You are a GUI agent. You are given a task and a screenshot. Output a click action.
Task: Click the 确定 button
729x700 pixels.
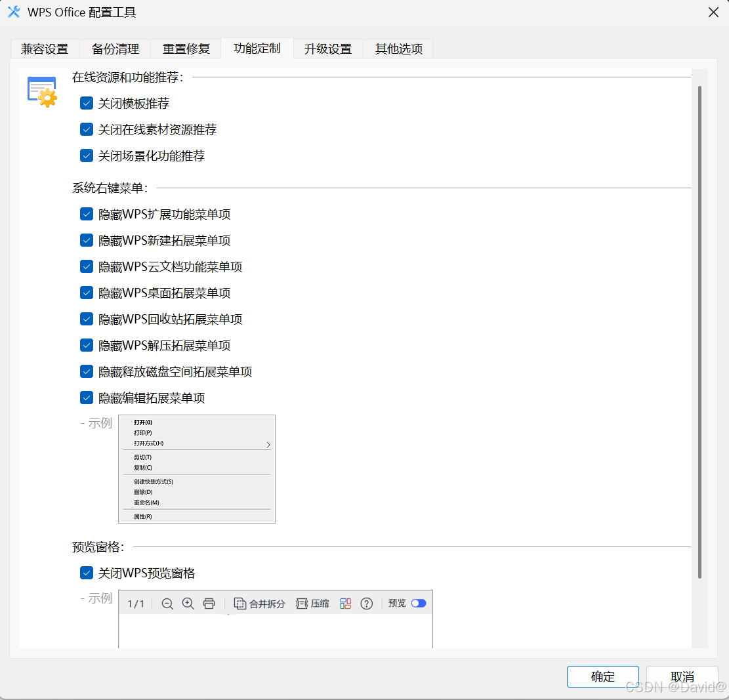[x=602, y=677]
